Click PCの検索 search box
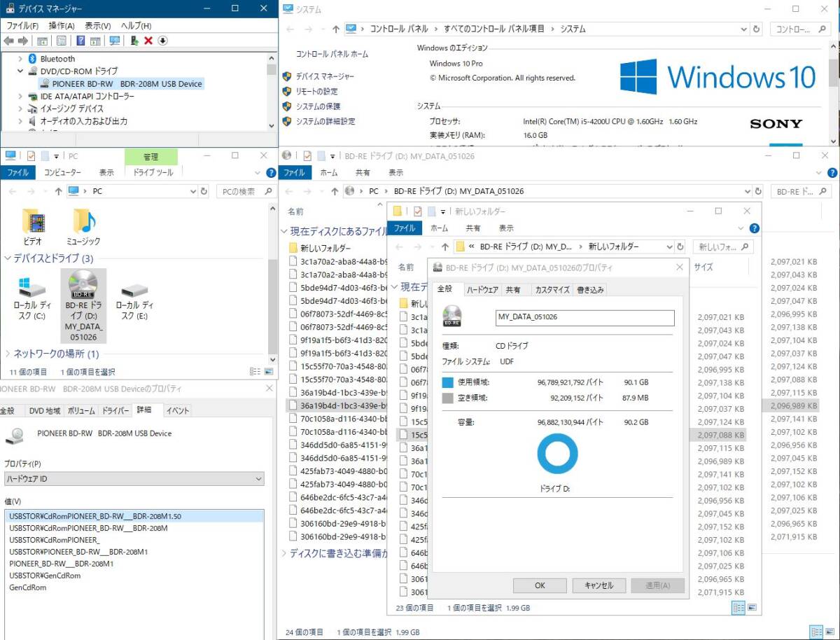This screenshot has width=840, height=640. point(246,191)
